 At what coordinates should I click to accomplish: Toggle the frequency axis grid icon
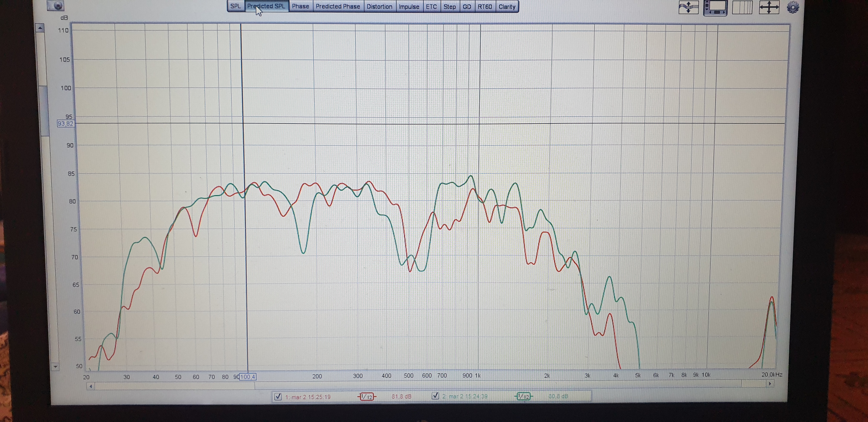742,7
